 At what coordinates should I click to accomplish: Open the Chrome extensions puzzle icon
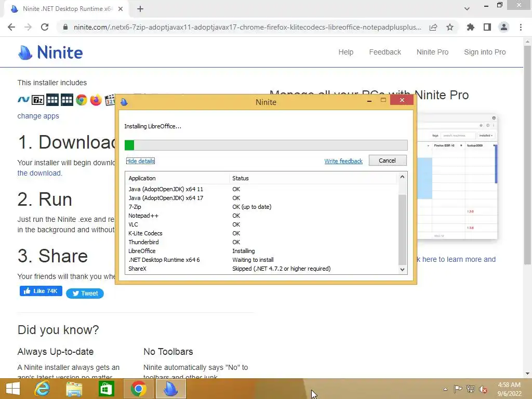coord(471,27)
